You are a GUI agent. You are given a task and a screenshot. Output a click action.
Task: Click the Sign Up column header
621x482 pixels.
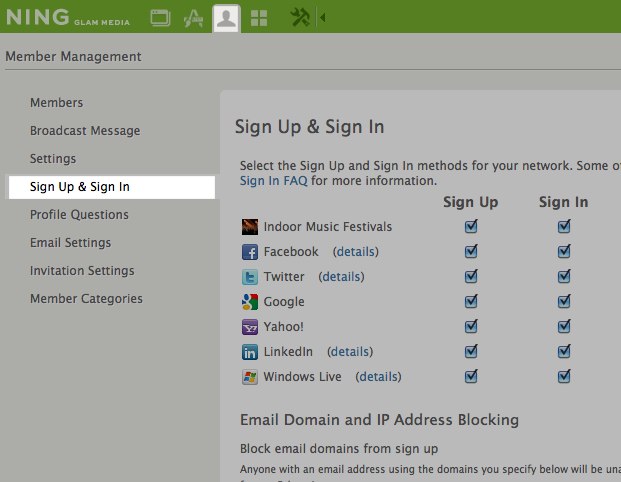[x=471, y=202]
